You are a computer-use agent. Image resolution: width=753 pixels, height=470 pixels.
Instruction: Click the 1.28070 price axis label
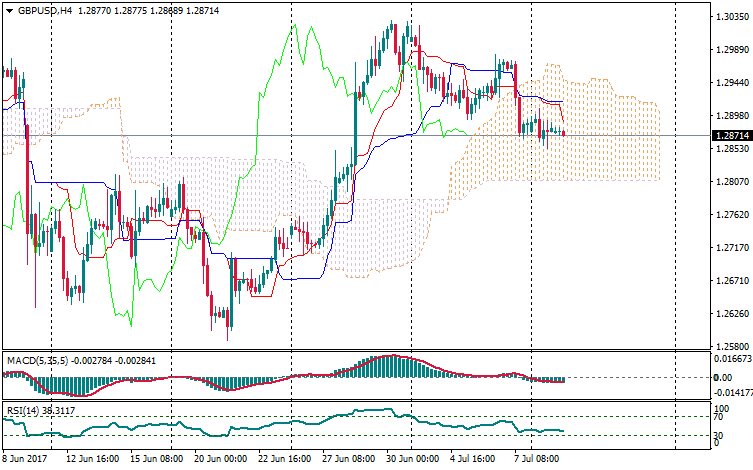point(727,182)
